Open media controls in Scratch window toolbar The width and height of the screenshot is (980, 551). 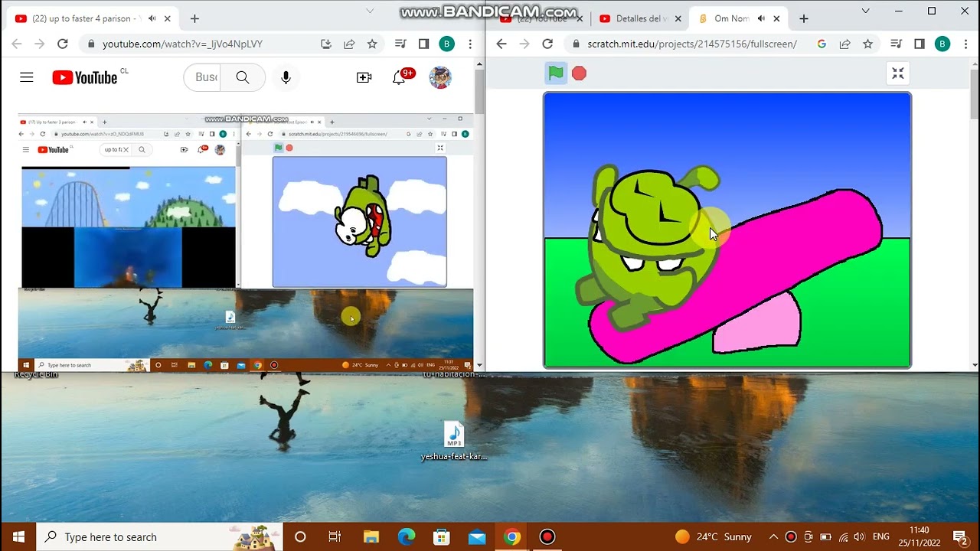click(x=897, y=44)
